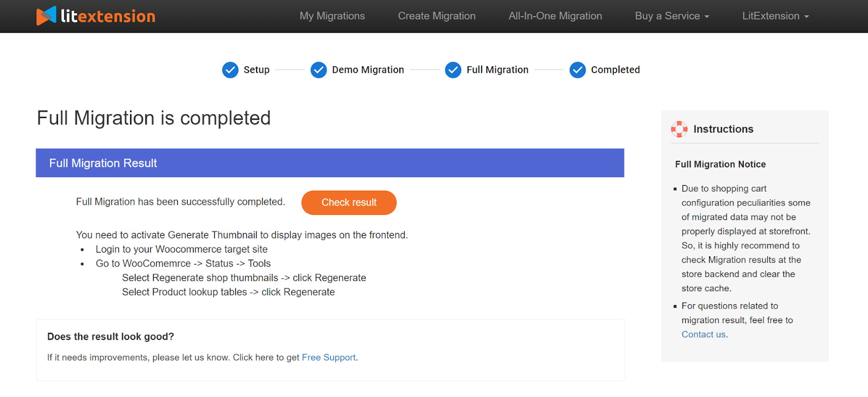
Task: Open My Migrations in the navbar
Action: [333, 16]
